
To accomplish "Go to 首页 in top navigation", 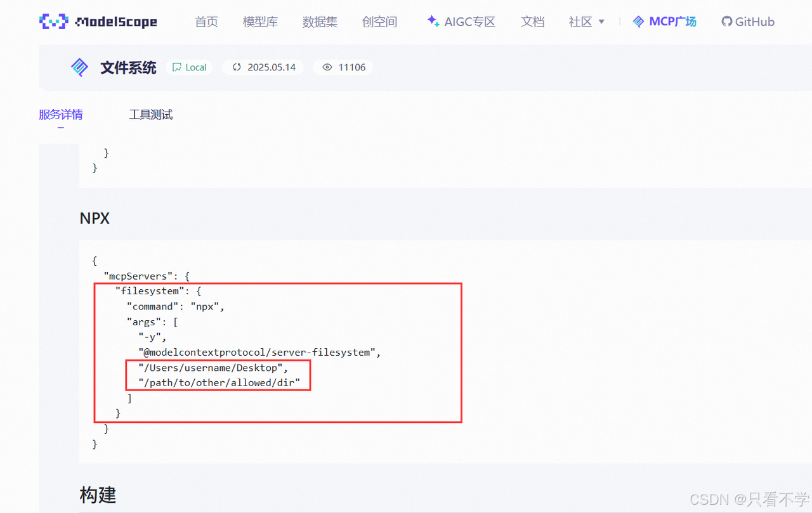I will pos(206,22).
